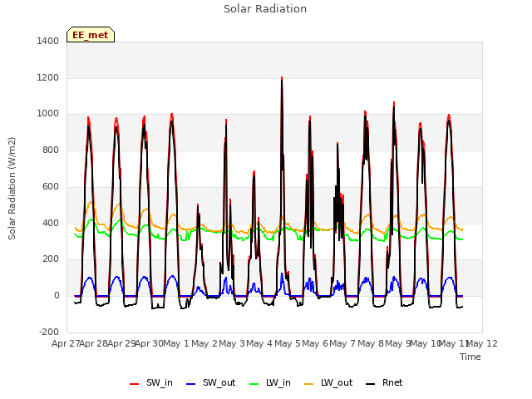Click the May 12 x-axis label
This screenshot has width=532, height=399.
pos(482,343)
